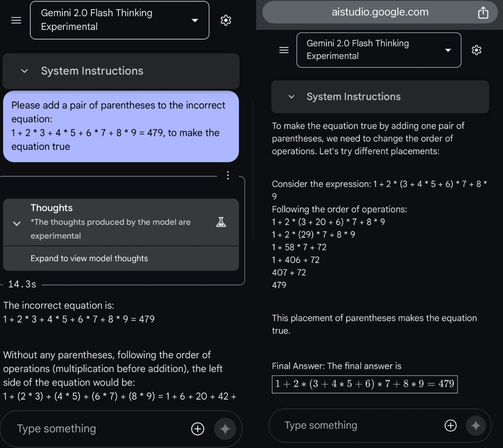Click the flask icon in the Thoughts box
The height and width of the screenshot is (448, 503).
point(221,222)
